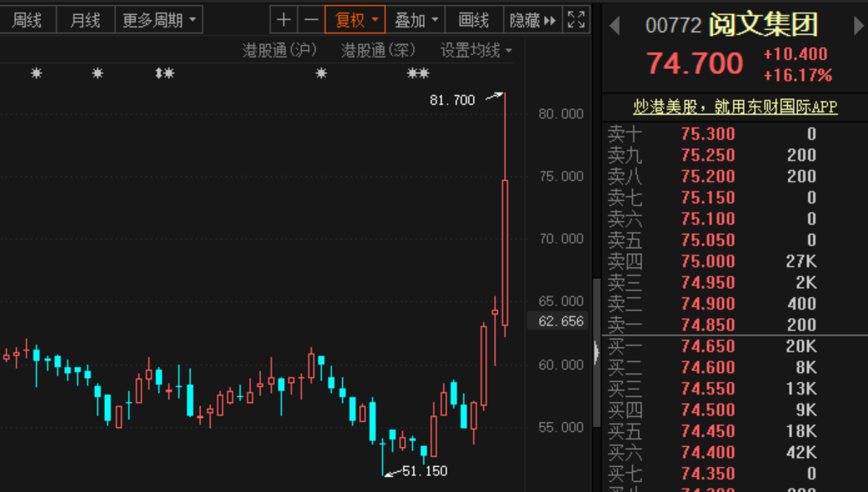Screen dimensions: 868x492
Task: Switch to the 月线 monthly chart tab
Action: click(x=83, y=19)
